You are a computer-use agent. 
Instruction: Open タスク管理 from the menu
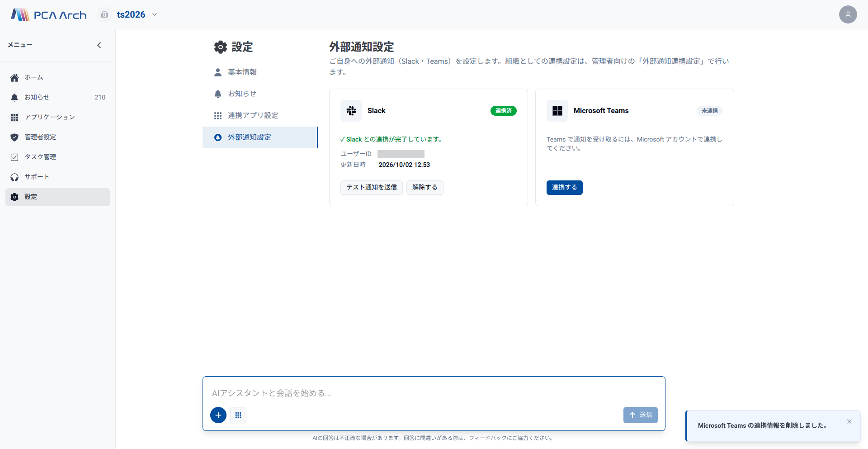click(x=57, y=157)
